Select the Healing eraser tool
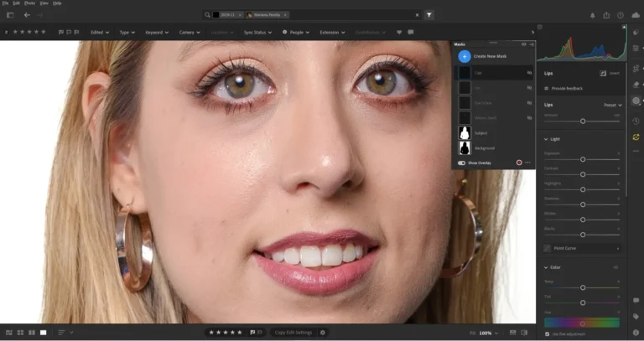 pos(636,85)
